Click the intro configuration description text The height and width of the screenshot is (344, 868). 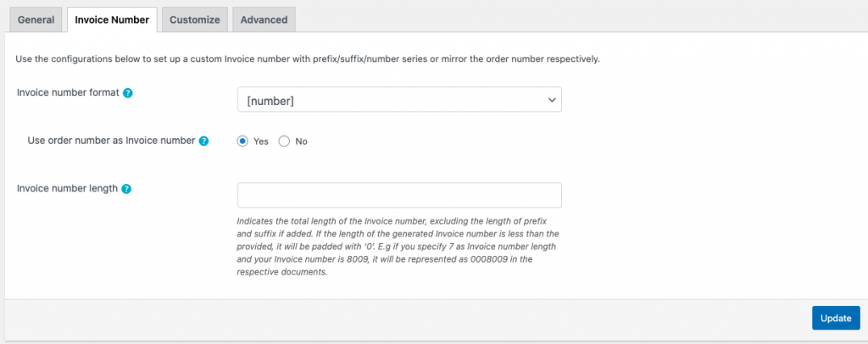coord(309,59)
